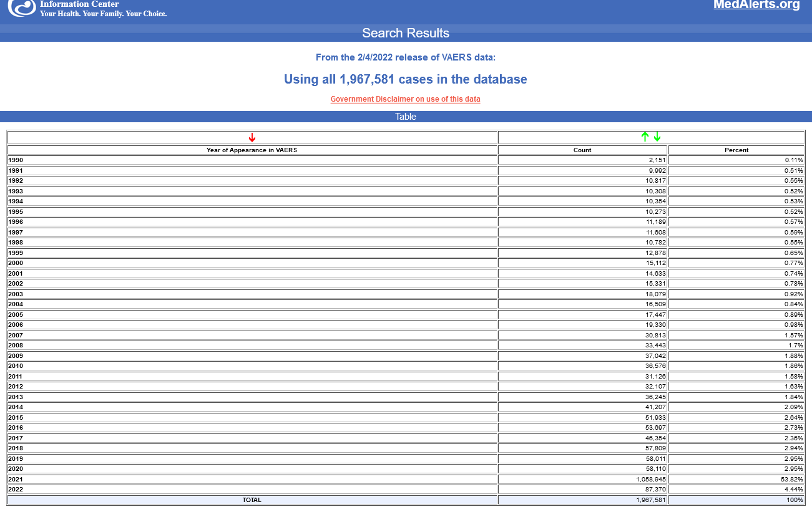Click the year 2007 row label
The width and height of the screenshot is (812, 517).
point(16,335)
